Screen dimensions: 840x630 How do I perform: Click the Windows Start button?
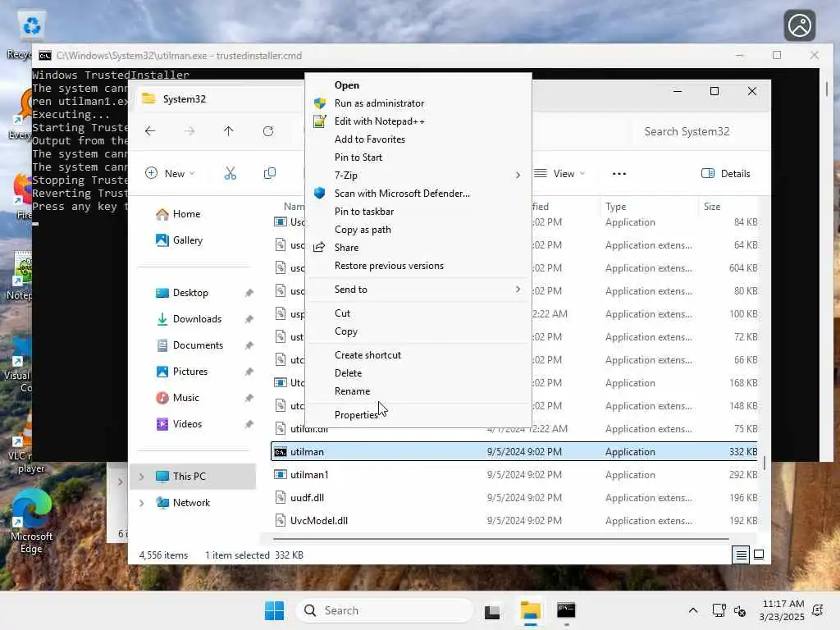click(274, 610)
